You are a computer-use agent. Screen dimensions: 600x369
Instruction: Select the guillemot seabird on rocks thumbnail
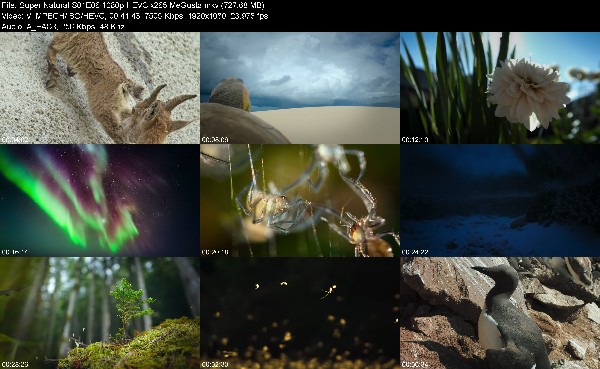click(500, 313)
